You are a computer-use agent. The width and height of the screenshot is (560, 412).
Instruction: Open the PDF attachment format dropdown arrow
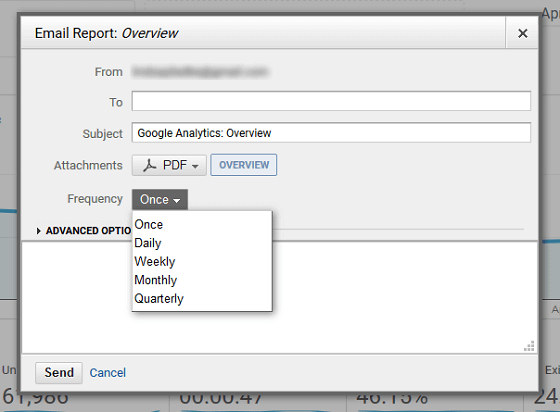(x=195, y=166)
